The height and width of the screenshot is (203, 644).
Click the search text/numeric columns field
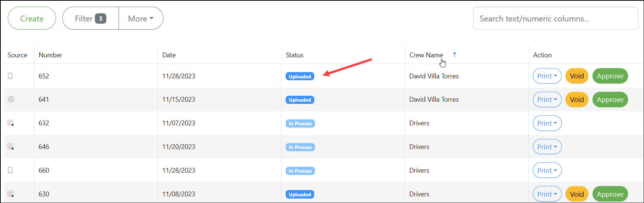pyautogui.click(x=555, y=18)
